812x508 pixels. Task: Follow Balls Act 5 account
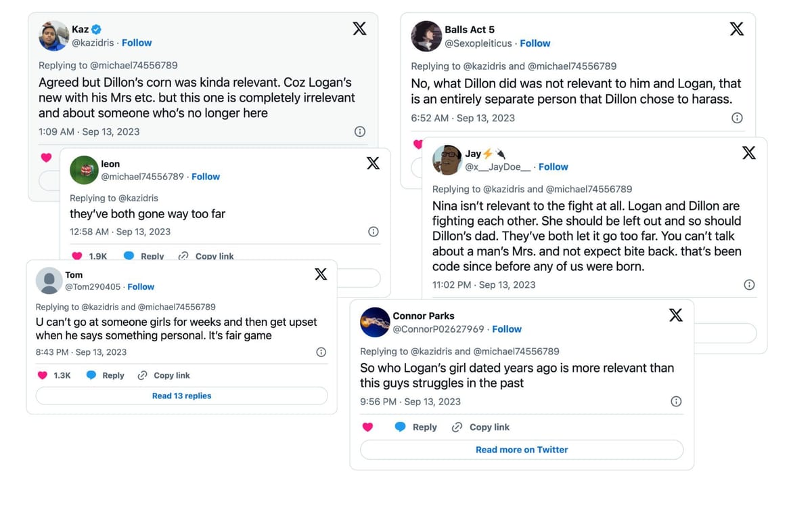tap(535, 43)
